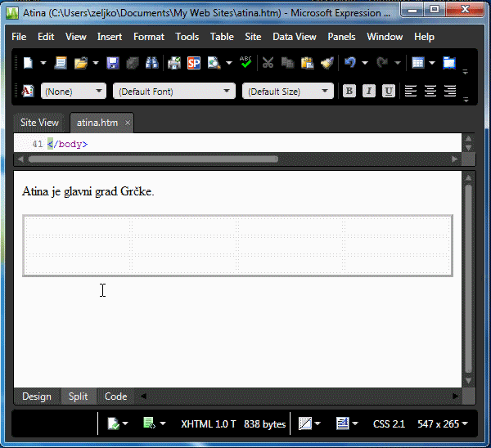
Task: Expand the (Default Font) dropdown
Action: pos(173,92)
